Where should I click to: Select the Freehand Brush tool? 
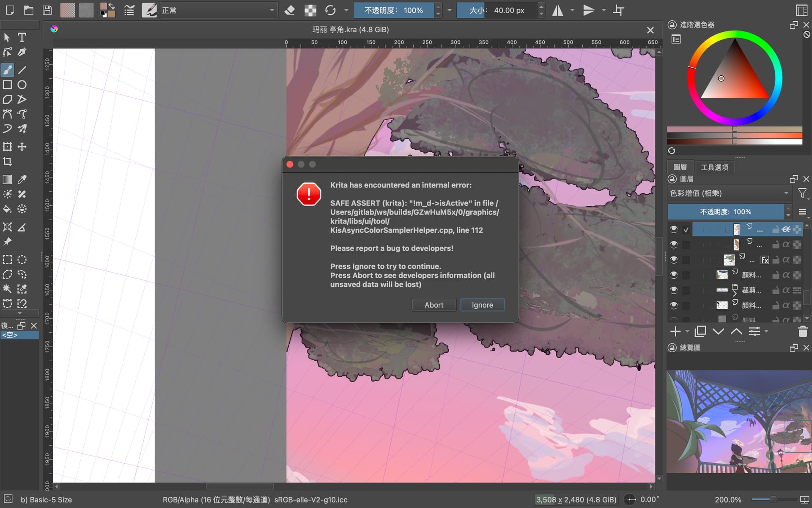point(7,70)
